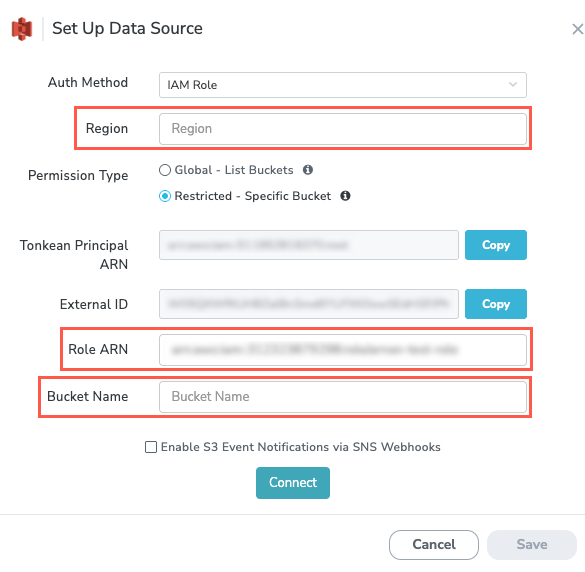This screenshot has width=585, height=572.
Task: Enable S3 Event Notifications via SNS Webhooks
Action: coord(151,447)
